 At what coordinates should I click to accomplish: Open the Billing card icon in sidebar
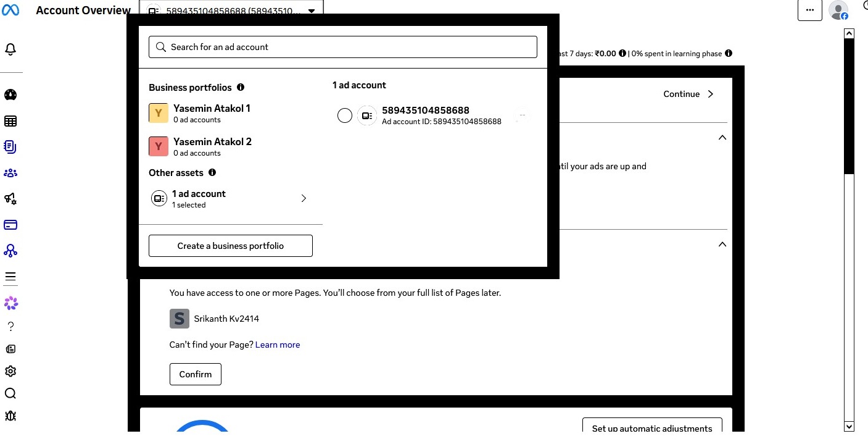pyautogui.click(x=10, y=225)
